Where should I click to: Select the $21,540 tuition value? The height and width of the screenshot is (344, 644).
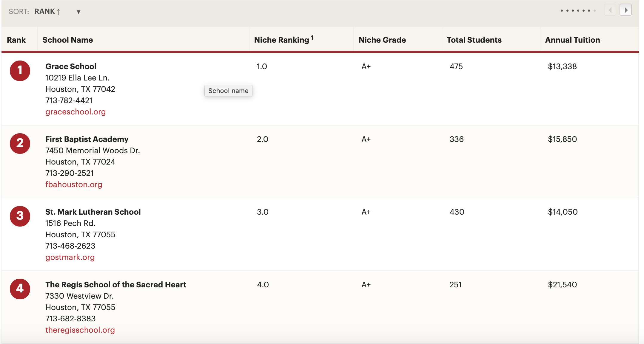562,285
